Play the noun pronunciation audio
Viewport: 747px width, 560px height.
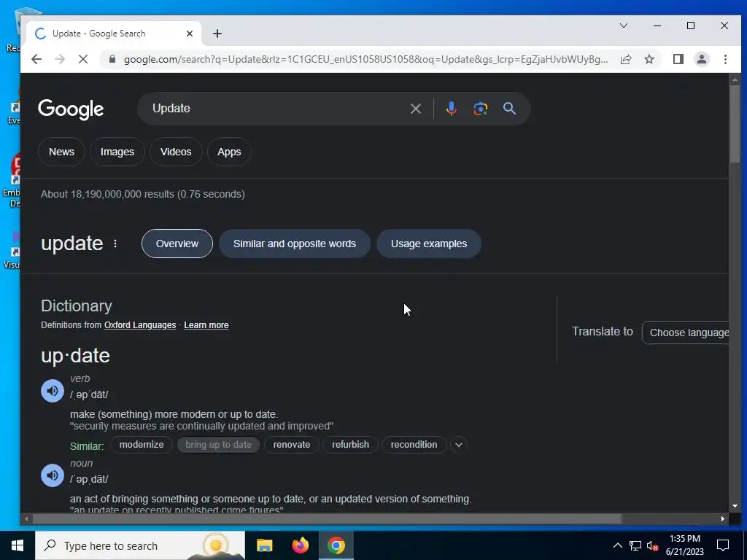53,475
